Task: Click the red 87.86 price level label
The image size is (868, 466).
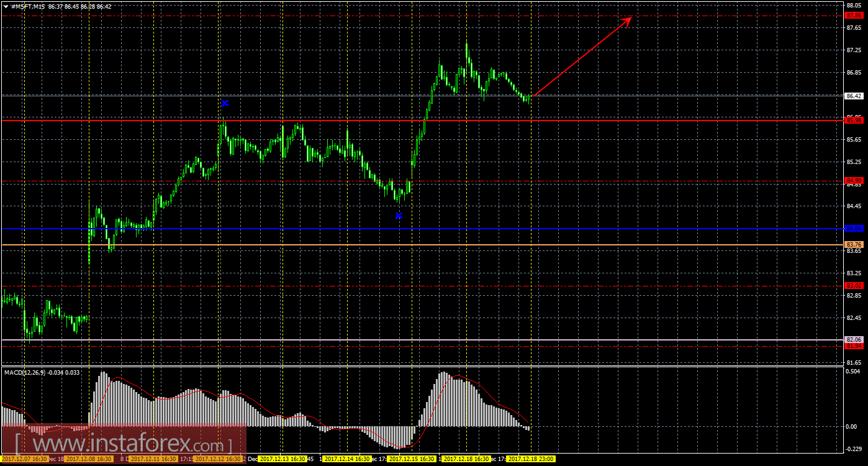Action: coord(853,16)
